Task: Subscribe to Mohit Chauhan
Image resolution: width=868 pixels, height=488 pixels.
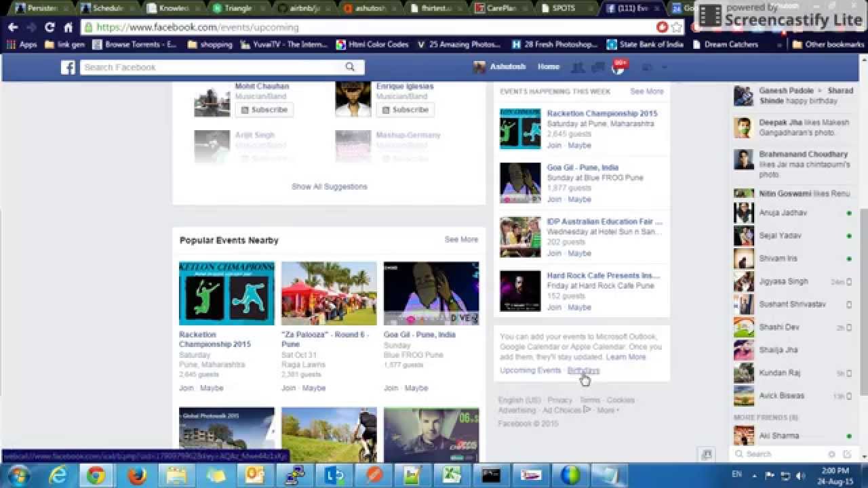Action: [264, 110]
